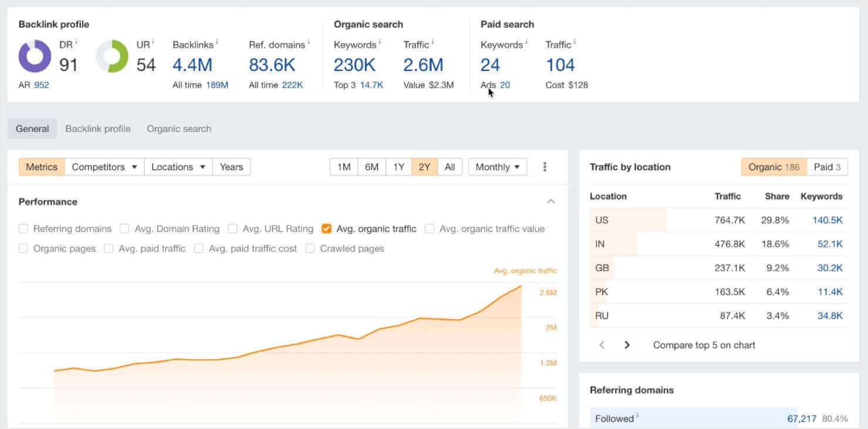Open the chart options kebab menu
Viewport: 868px width, 429px height.
[544, 167]
